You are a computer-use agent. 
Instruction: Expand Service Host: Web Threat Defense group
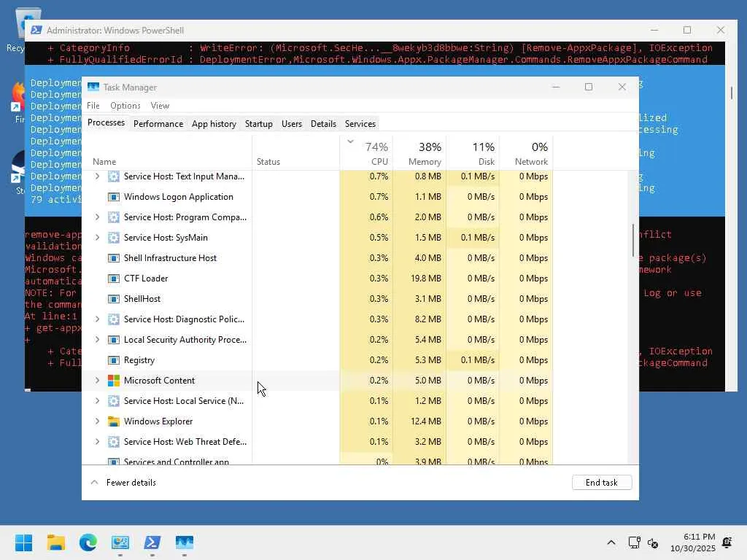tap(97, 443)
